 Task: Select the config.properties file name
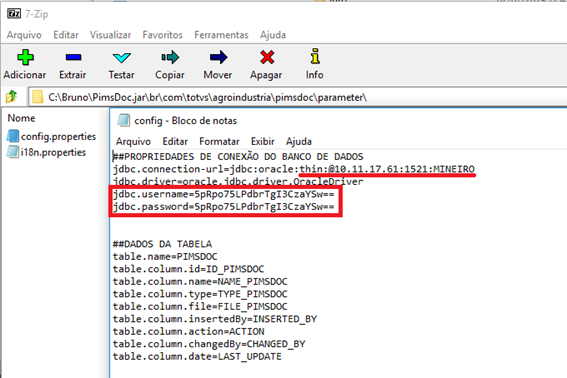[58, 136]
